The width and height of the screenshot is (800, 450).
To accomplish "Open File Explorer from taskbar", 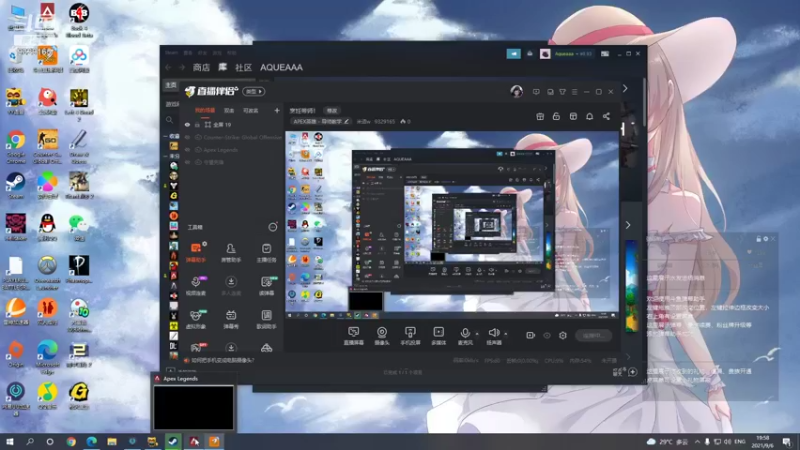I will point(112,441).
